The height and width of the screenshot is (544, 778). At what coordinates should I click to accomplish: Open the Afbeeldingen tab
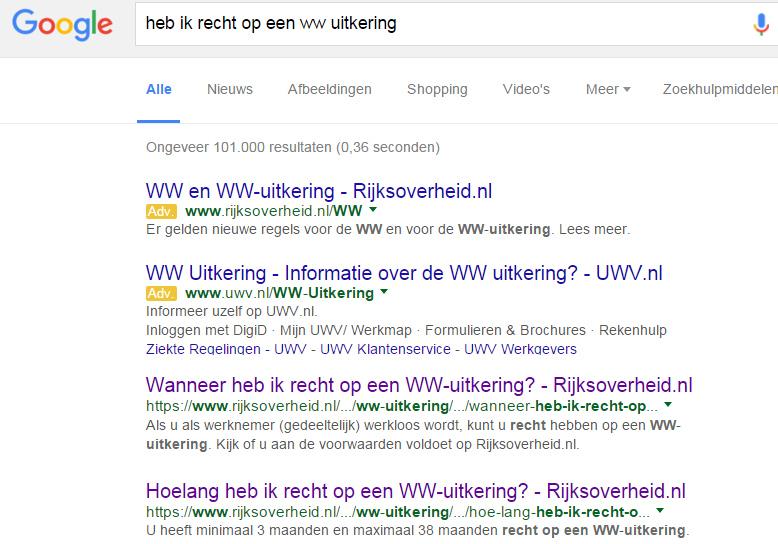[329, 89]
